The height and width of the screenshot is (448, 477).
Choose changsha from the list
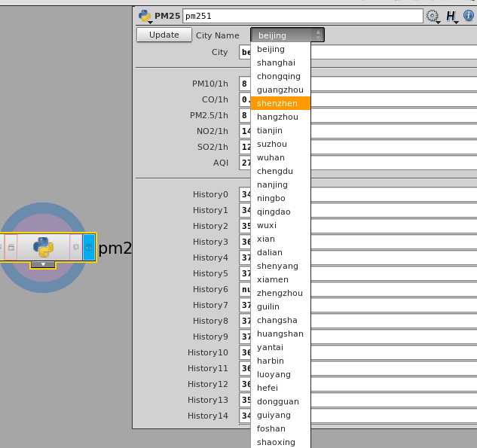click(x=280, y=320)
